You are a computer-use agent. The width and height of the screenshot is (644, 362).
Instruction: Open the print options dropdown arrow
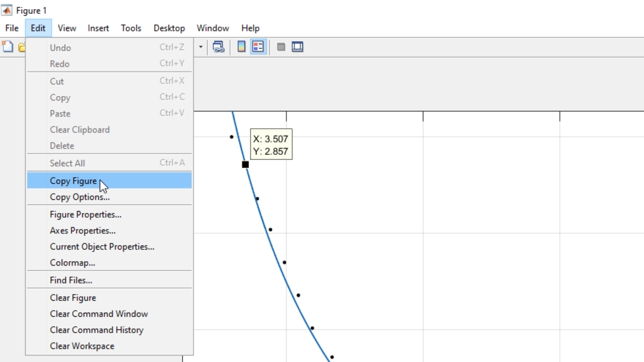point(200,47)
